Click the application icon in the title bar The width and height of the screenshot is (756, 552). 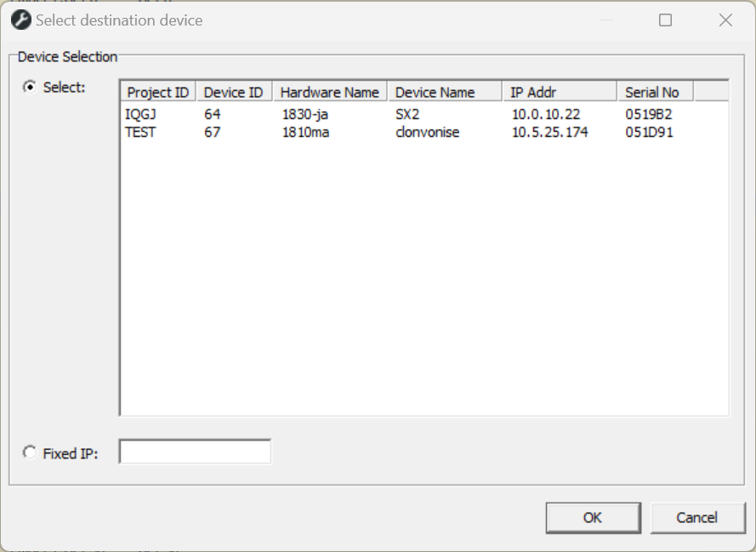20,20
